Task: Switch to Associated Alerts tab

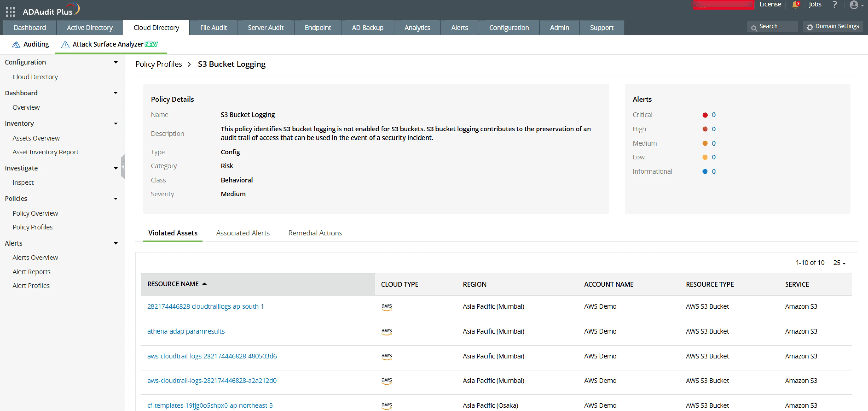Action: click(243, 233)
